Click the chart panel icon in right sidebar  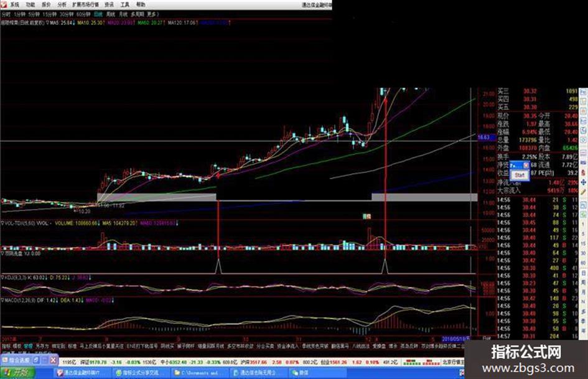tap(584, 121)
